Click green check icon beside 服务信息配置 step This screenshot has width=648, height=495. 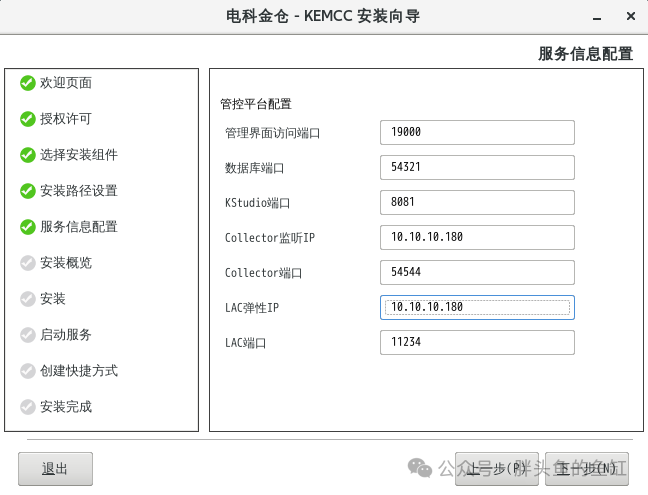click(28, 227)
